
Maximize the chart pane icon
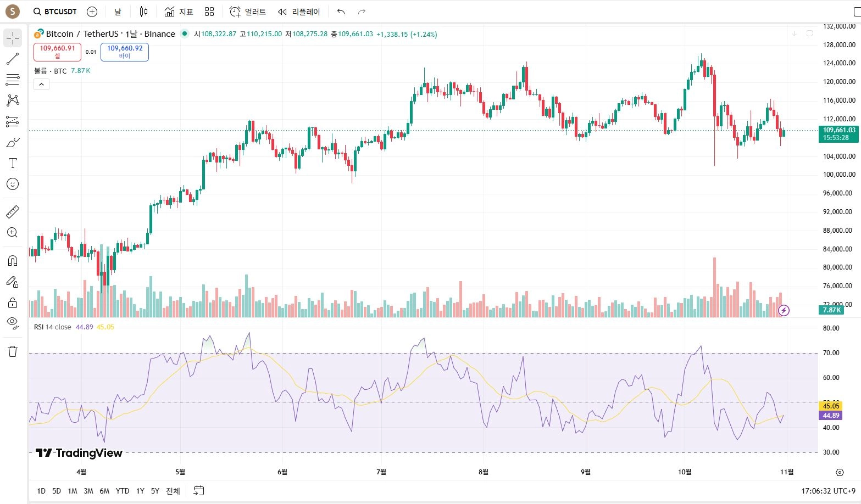(809, 33)
